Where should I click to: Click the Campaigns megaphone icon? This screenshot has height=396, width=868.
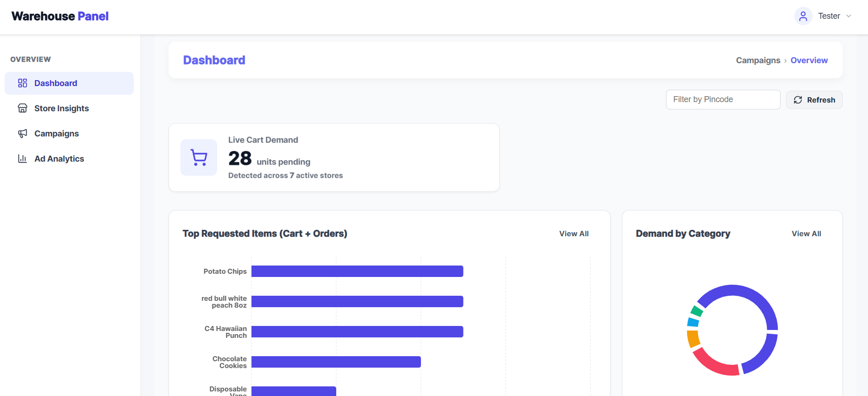pos(22,134)
